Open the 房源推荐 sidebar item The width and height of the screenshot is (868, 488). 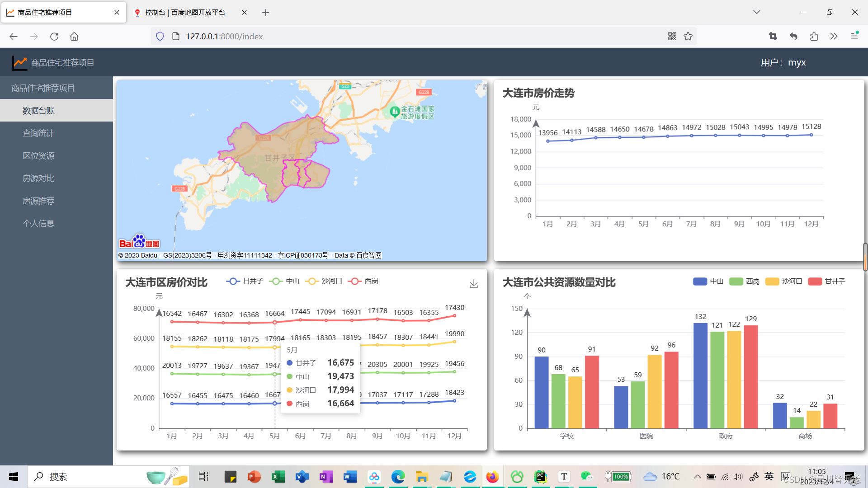point(57,201)
